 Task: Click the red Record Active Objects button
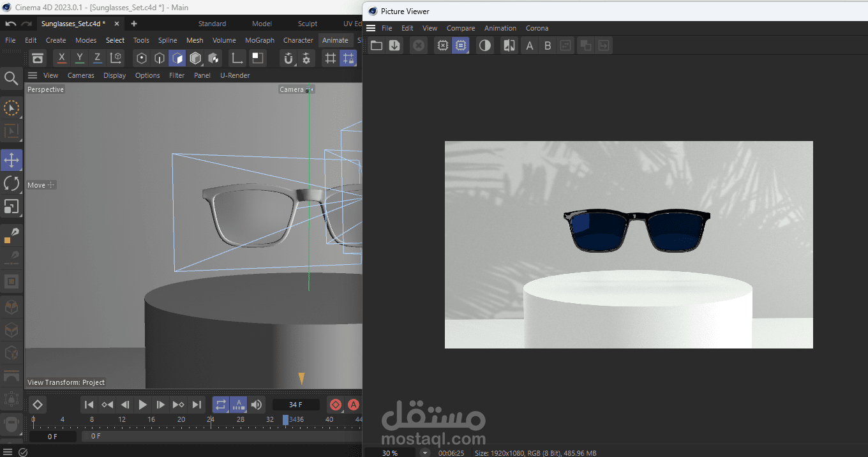point(335,405)
